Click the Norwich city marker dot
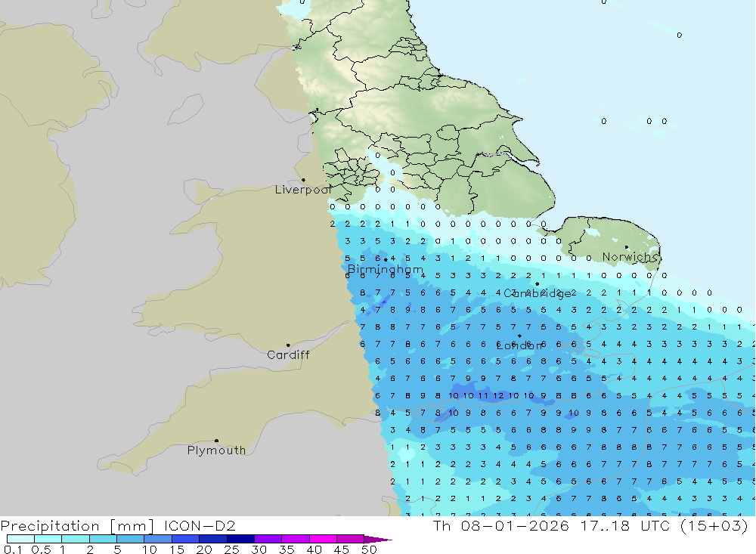Image resolution: width=756 pixels, height=554 pixels. pos(626,247)
